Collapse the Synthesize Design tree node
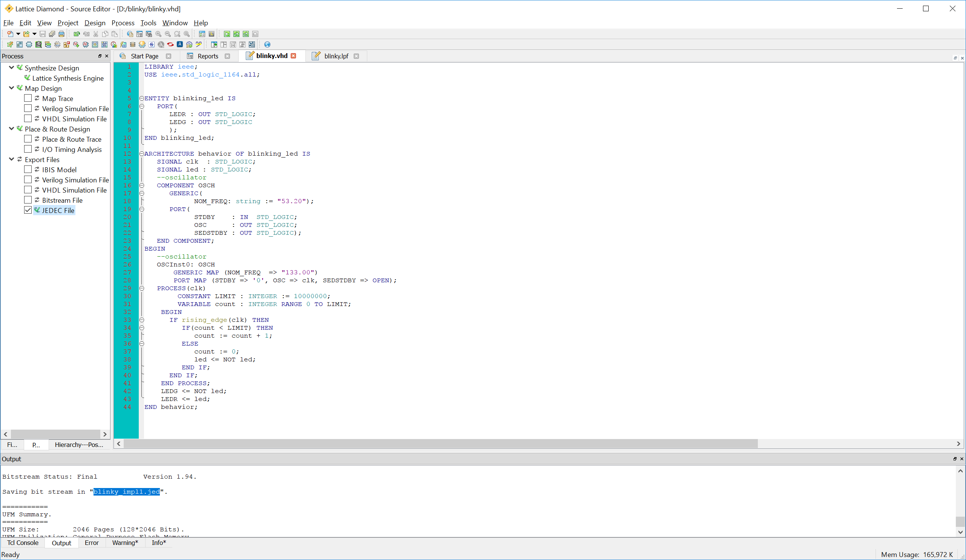 (x=11, y=67)
